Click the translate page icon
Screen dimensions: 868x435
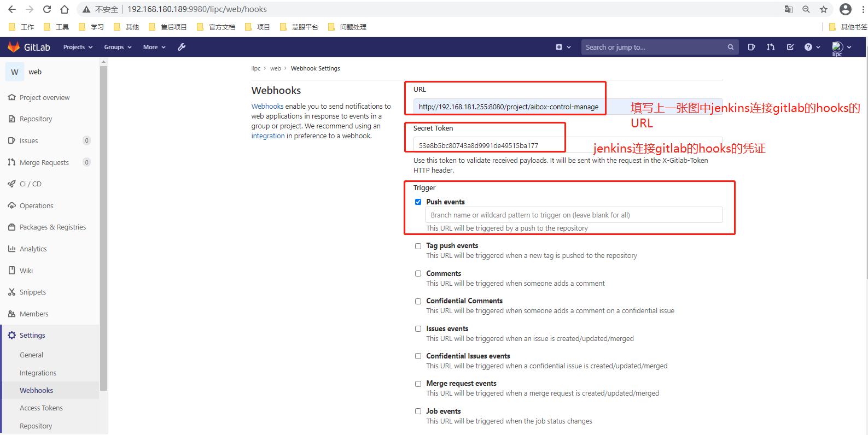point(789,9)
